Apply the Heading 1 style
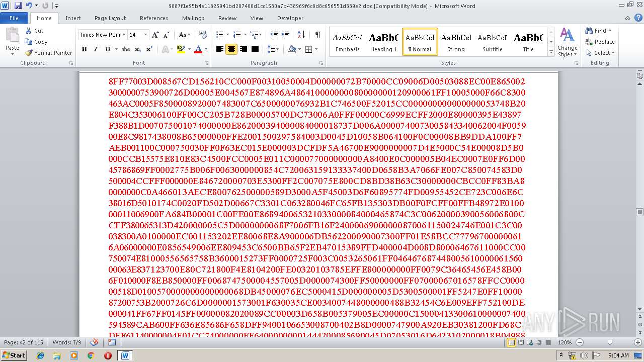This screenshot has height=362, width=644. pos(384,42)
